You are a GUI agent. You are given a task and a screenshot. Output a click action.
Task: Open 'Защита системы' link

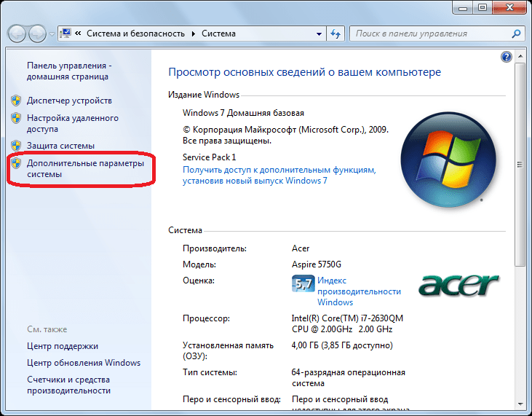[x=60, y=146]
